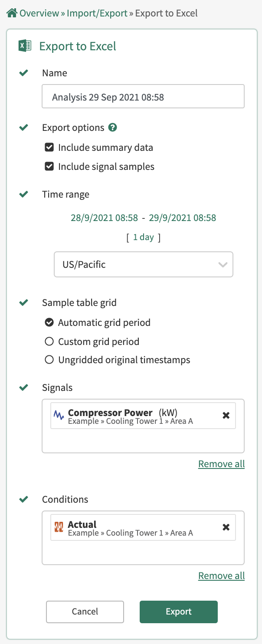
Task: Open the US/Pacific timezone dropdown
Action: pos(143,264)
